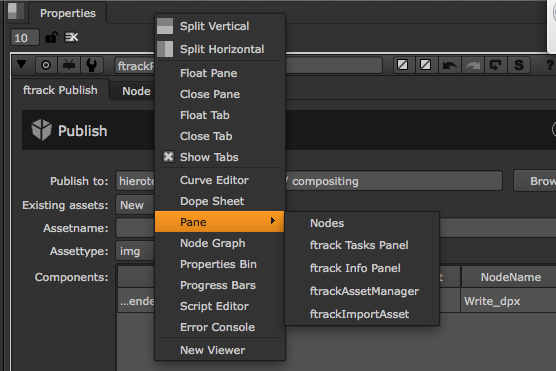The image size is (556, 371).
Task: Click the clear all panels icon
Action: click(x=72, y=37)
